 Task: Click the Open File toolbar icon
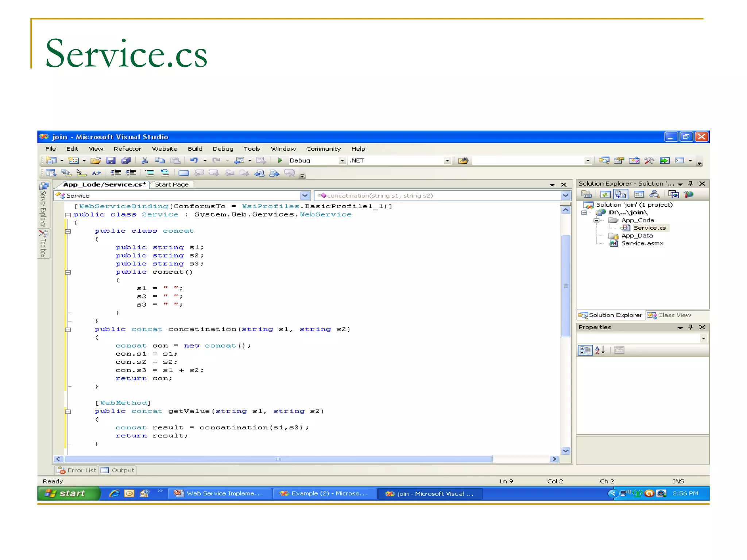click(x=96, y=160)
